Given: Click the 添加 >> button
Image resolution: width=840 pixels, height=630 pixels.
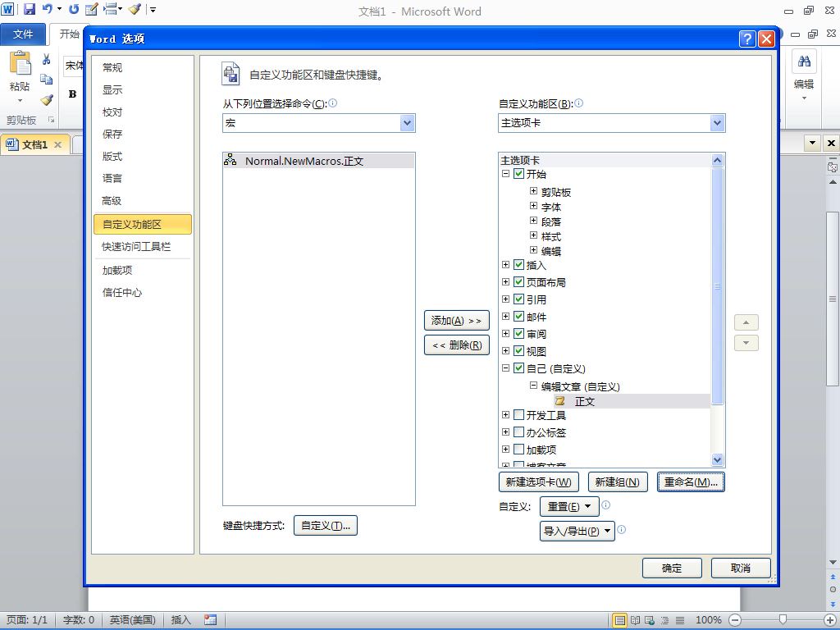Looking at the screenshot, I should tap(456, 321).
